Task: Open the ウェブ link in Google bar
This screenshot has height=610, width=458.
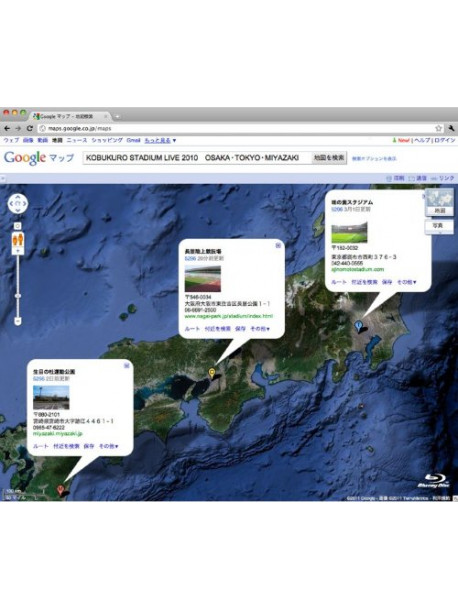Action: pyautogui.click(x=11, y=140)
